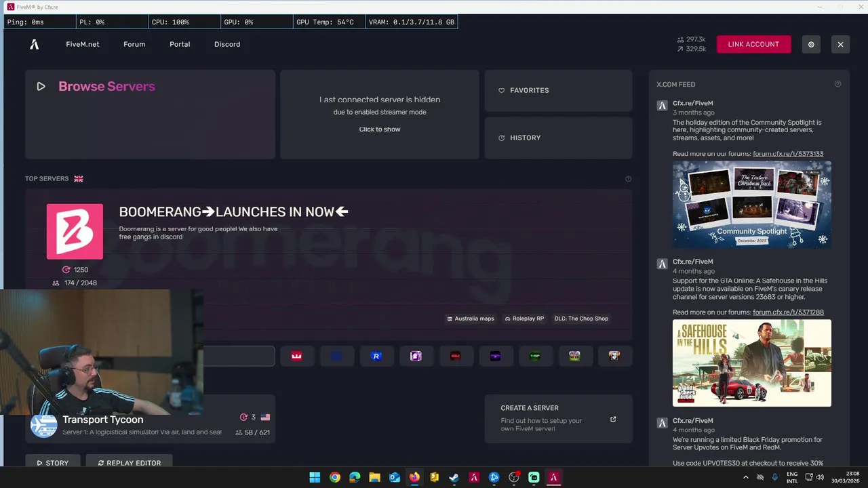Open Google Chrome from the taskbar
Viewport: 868px width, 488px height.
click(x=334, y=477)
